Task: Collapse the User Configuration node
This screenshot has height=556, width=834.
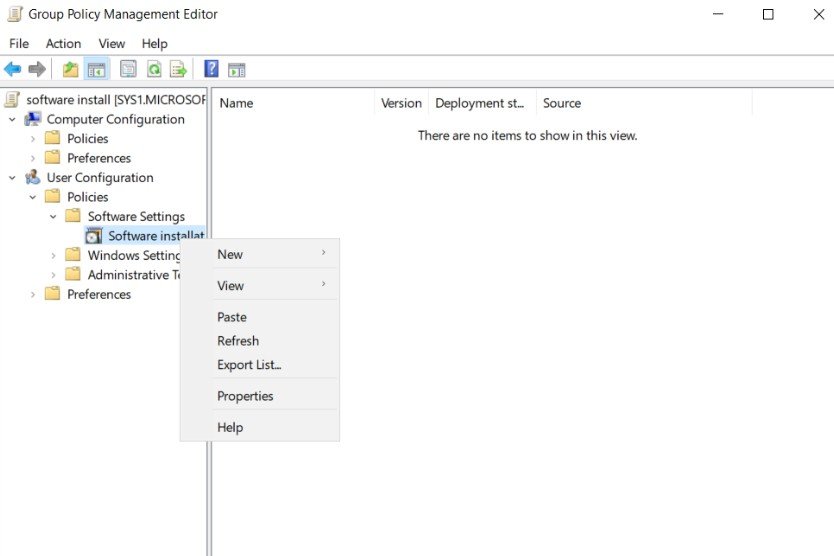Action: click(12, 178)
